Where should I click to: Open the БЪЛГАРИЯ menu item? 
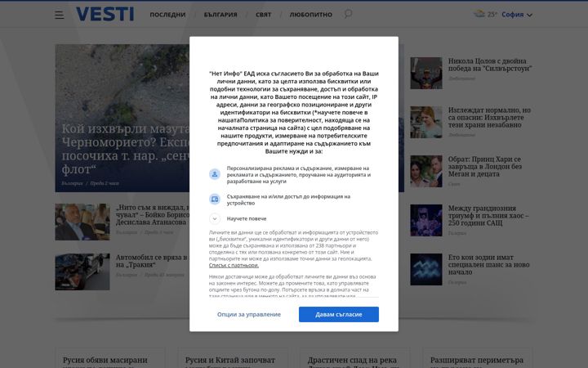[x=220, y=15]
